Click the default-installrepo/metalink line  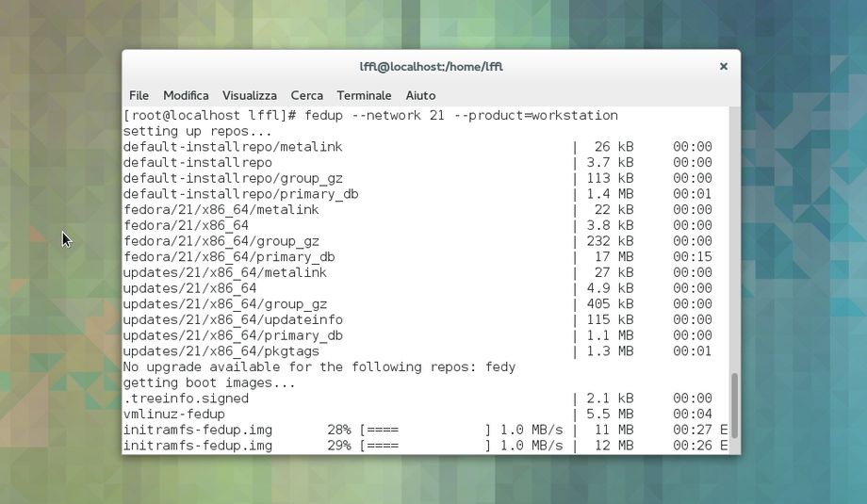click(233, 147)
